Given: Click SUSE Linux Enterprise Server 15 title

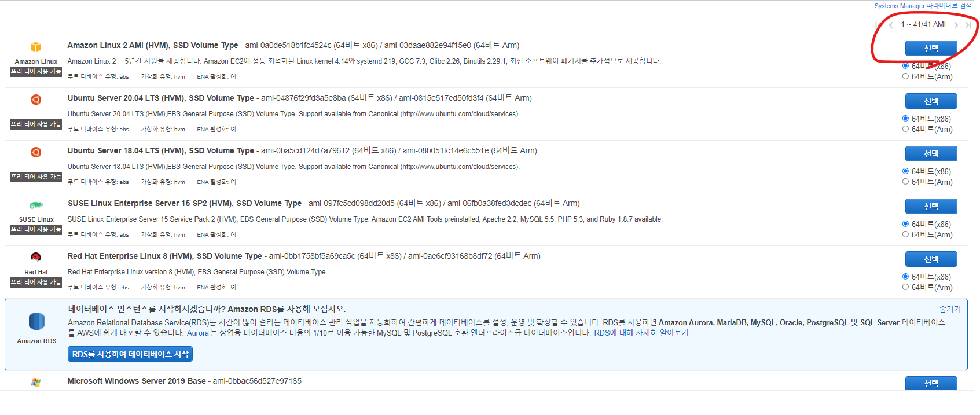Looking at the screenshot, I should 185,203.
